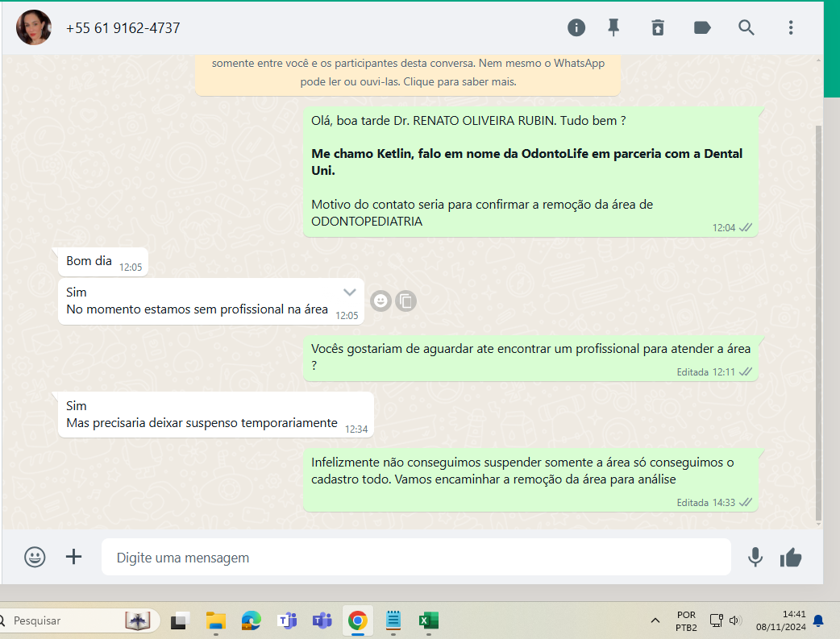
Task: Open Excel from the taskbar
Action: coord(429,620)
